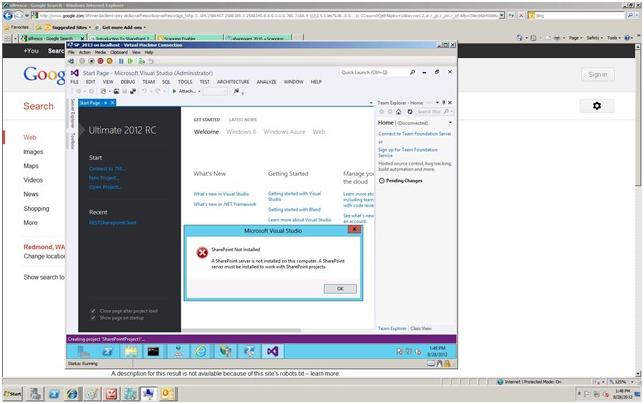Viewport: 644px width, 404px height.
Task: Toggle 'Show page on startup' checkbox
Action: click(x=93, y=318)
